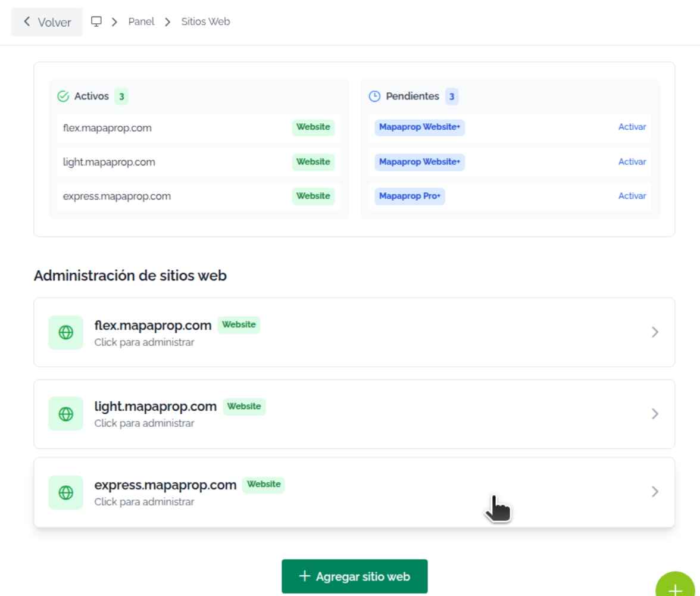Viewport: 700px width, 596px height.
Task: Click Website tag for light.mapaprop.com in Activos
Action: coord(313,162)
